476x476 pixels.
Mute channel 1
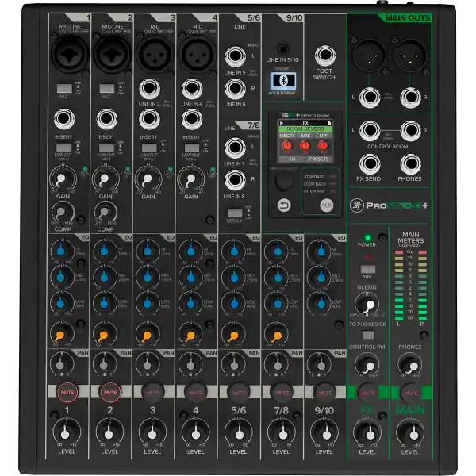point(67,393)
